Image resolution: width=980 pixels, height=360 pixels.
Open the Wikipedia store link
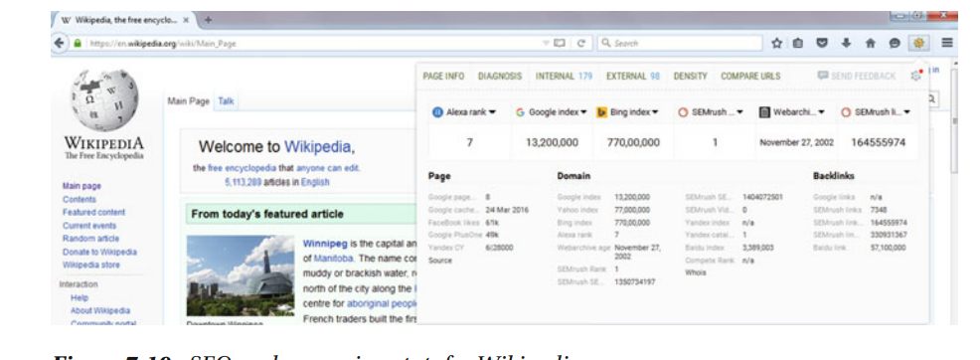[x=91, y=265]
